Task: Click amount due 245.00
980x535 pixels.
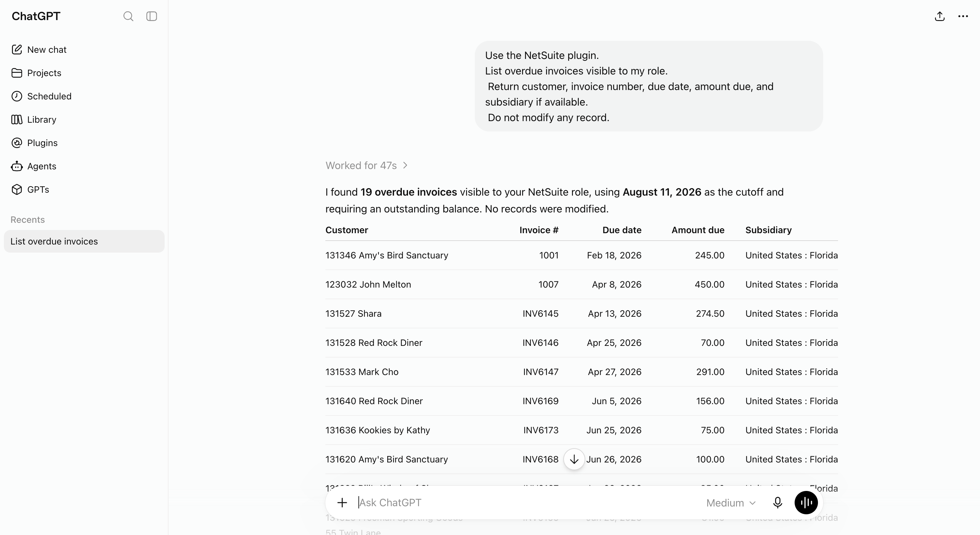Action: click(709, 255)
